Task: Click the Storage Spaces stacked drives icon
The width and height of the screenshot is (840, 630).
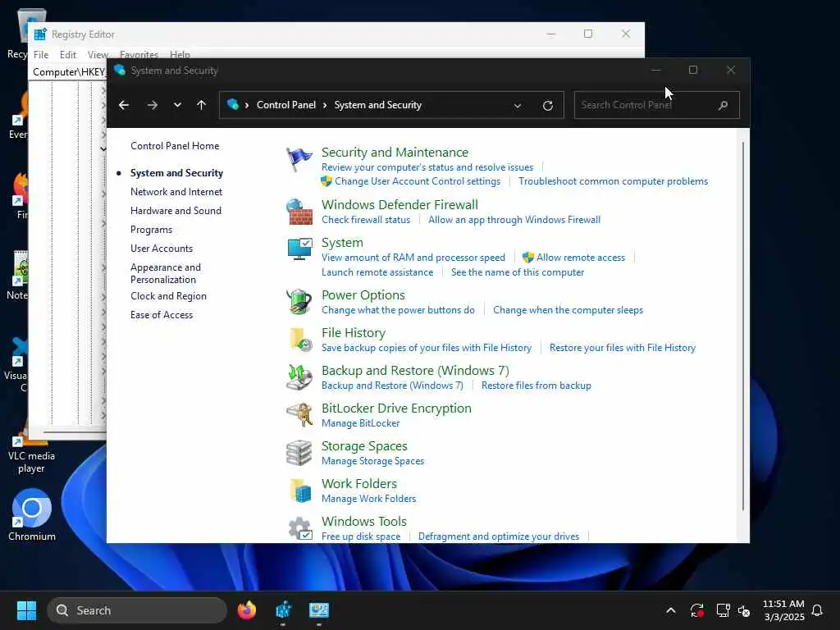Action: [299, 453]
